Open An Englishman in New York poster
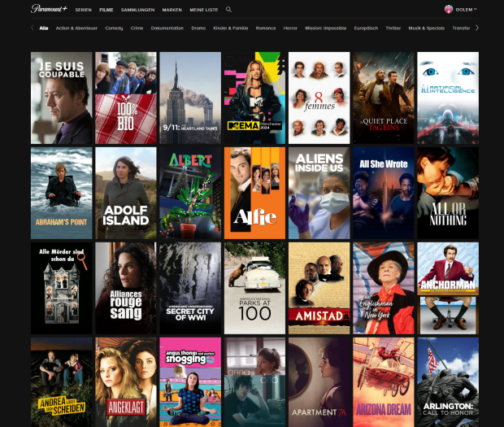Viewport: 504px width, 427px height. pyautogui.click(x=384, y=288)
